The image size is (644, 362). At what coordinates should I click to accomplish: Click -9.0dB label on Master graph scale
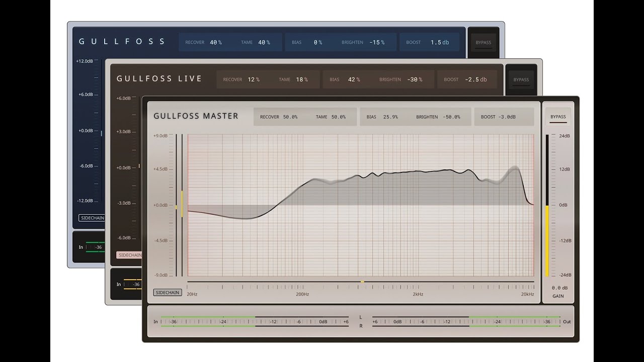[x=160, y=275]
